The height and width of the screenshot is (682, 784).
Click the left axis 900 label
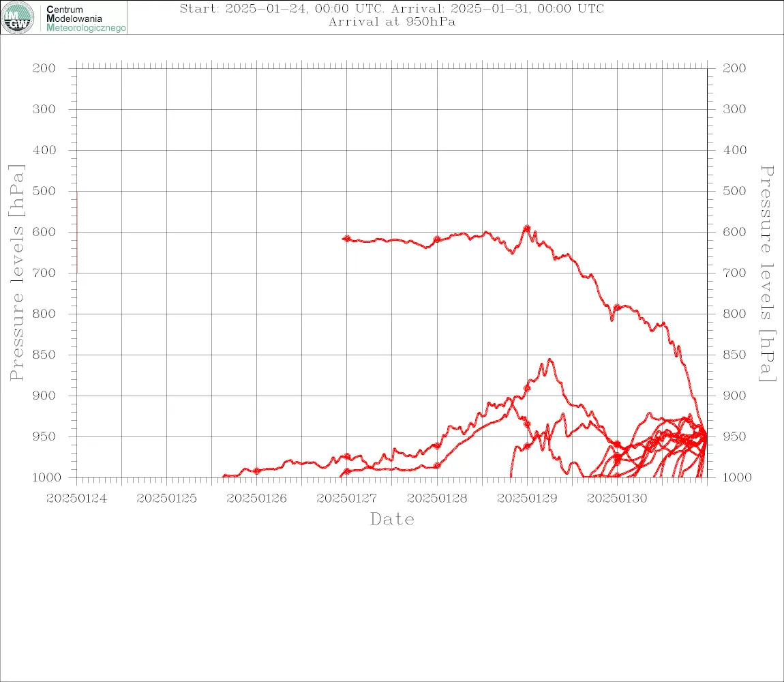pyautogui.click(x=44, y=396)
